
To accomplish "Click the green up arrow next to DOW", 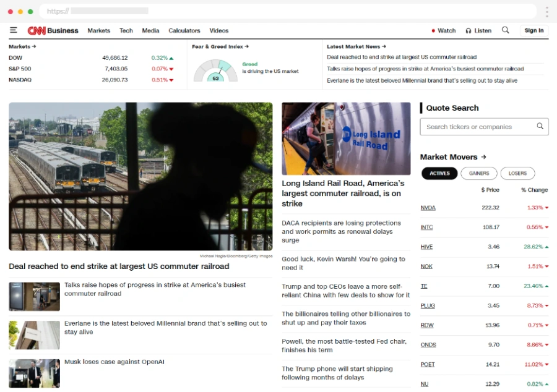I will 171,58.
